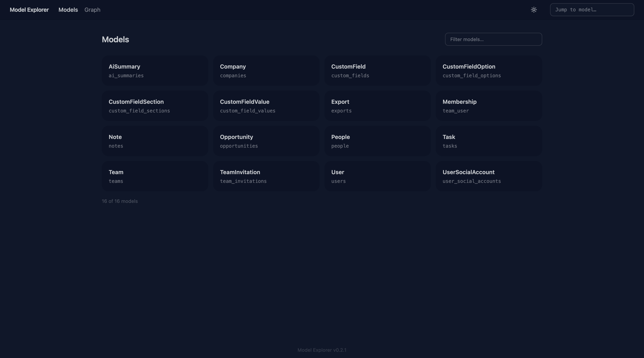Open the CustomFieldOption model card
The width and height of the screenshot is (644, 358).
click(489, 70)
